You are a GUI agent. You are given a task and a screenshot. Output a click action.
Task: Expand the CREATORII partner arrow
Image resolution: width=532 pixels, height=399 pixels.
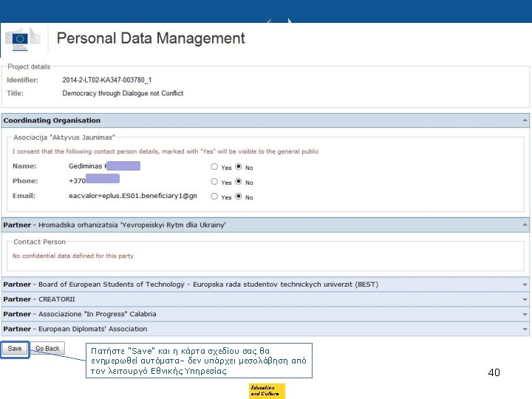click(x=525, y=299)
